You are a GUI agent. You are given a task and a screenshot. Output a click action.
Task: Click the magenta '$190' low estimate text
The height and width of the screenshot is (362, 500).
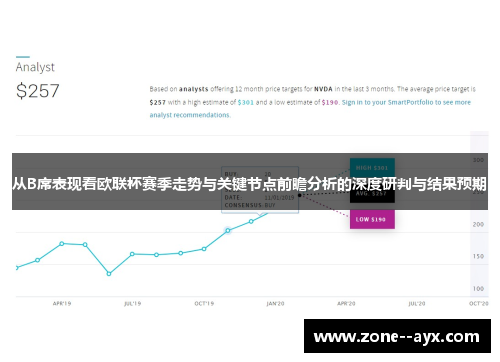coord(330,102)
